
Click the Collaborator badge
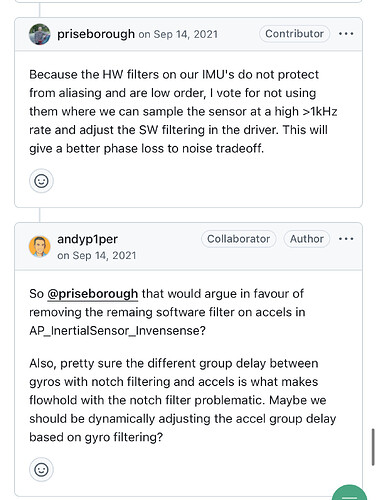tap(239, 239)
